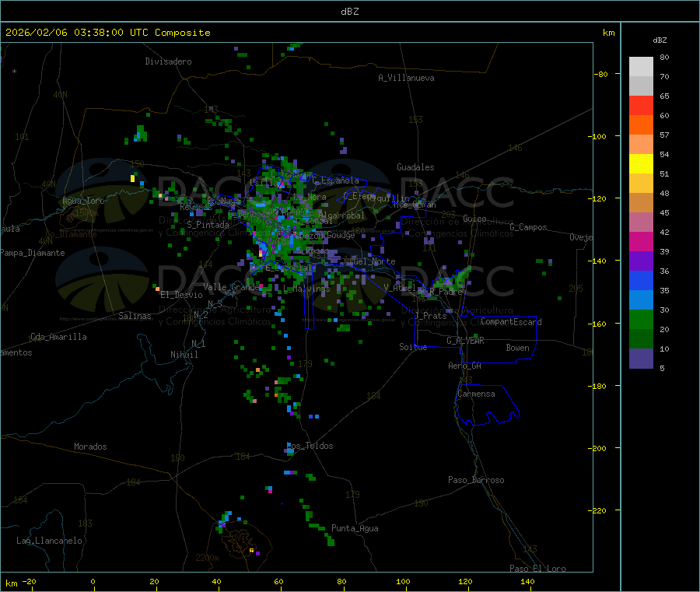Click the yellow radar echo west of Agua_Toro
The width and height of the screenshot is (700, 592).
tap(132, 179)
